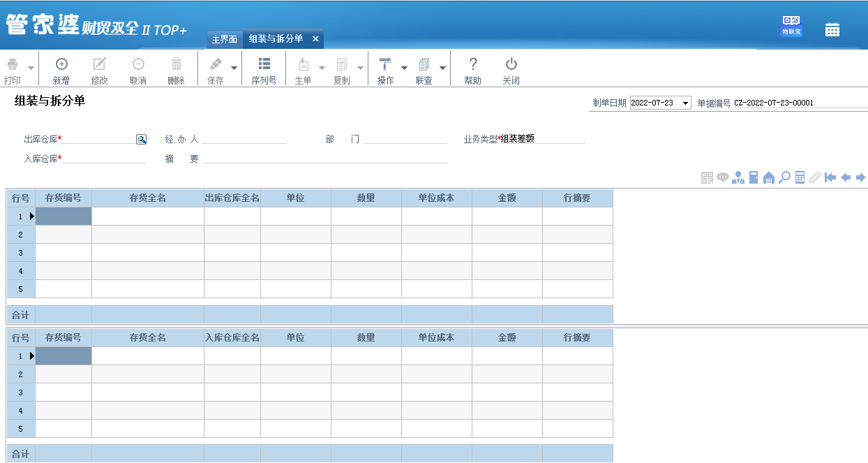
Task: Click the 新增 (add new) toolbar icon
Action: (x=61, y=64)
